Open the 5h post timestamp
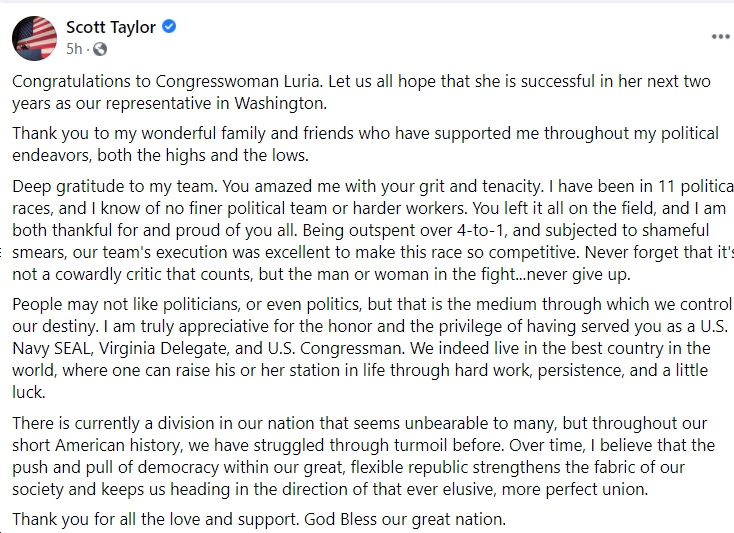 click(x=74, y=49)
